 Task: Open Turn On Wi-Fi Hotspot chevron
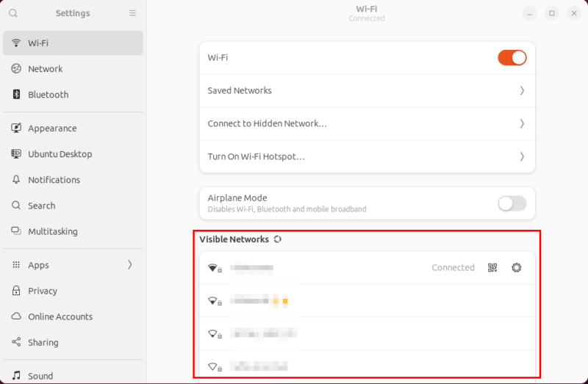(x=522, y=156)
